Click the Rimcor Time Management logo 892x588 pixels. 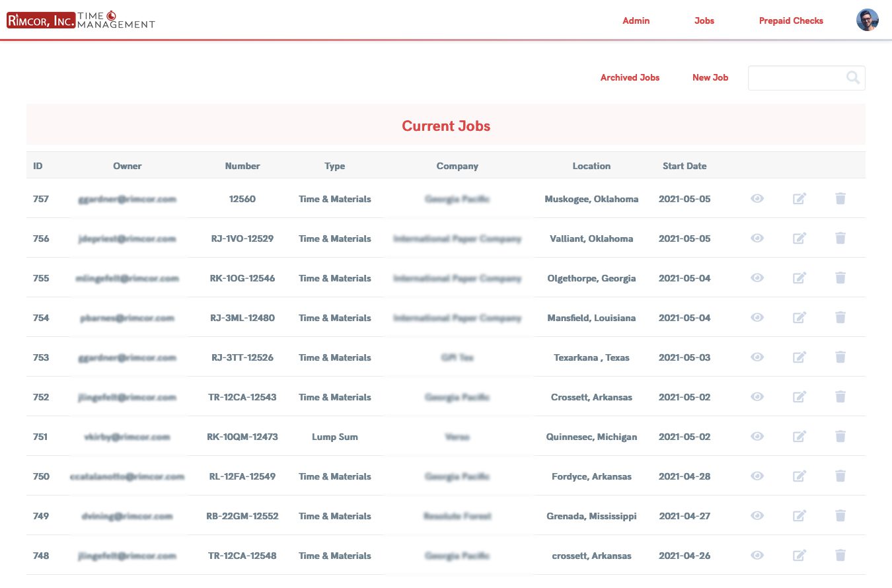81,20
